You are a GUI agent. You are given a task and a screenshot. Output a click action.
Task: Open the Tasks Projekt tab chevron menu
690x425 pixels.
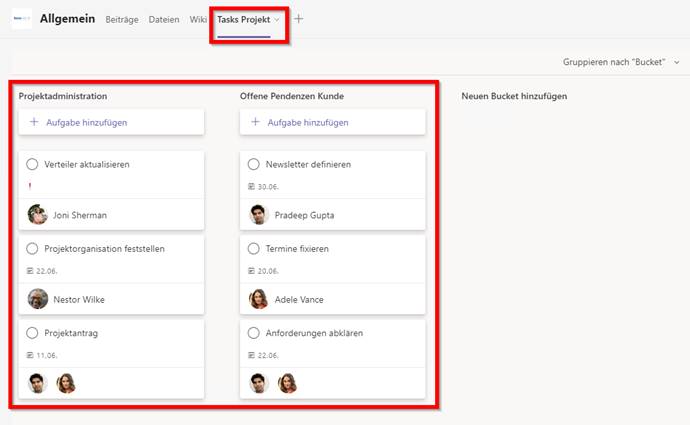(x=277, y=20)
